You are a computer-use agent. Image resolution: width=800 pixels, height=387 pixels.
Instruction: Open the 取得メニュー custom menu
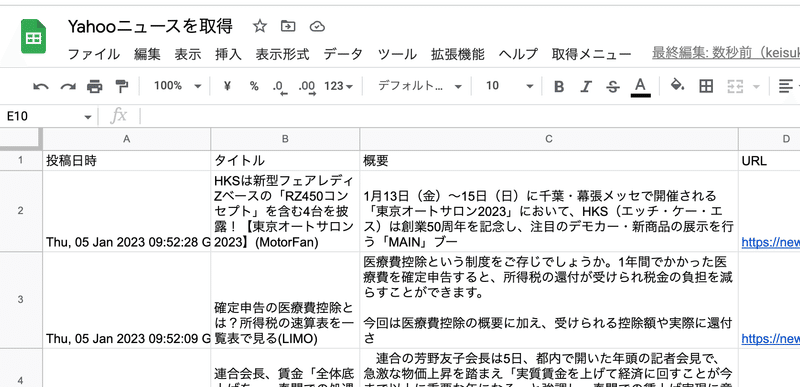click(x=591, y=54)
